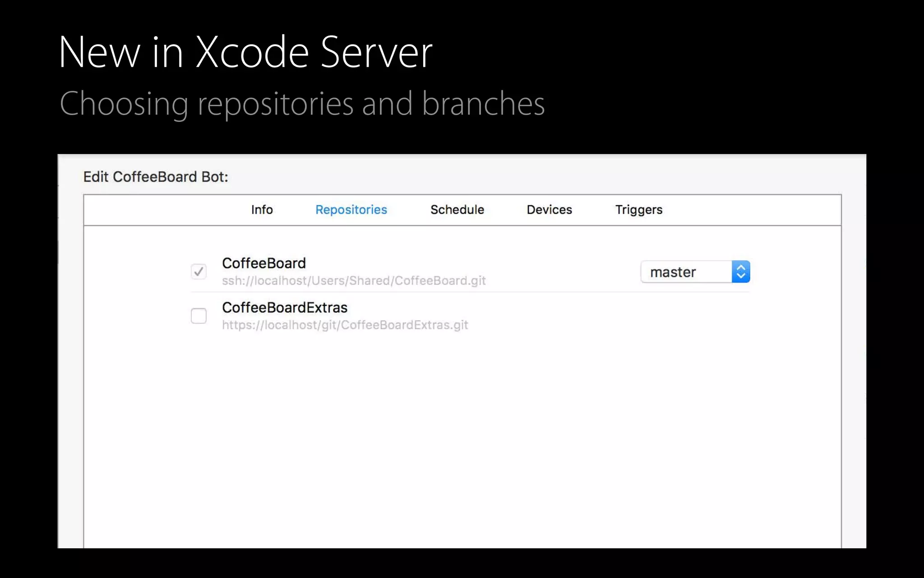Open the Info tab

(262, 210)
